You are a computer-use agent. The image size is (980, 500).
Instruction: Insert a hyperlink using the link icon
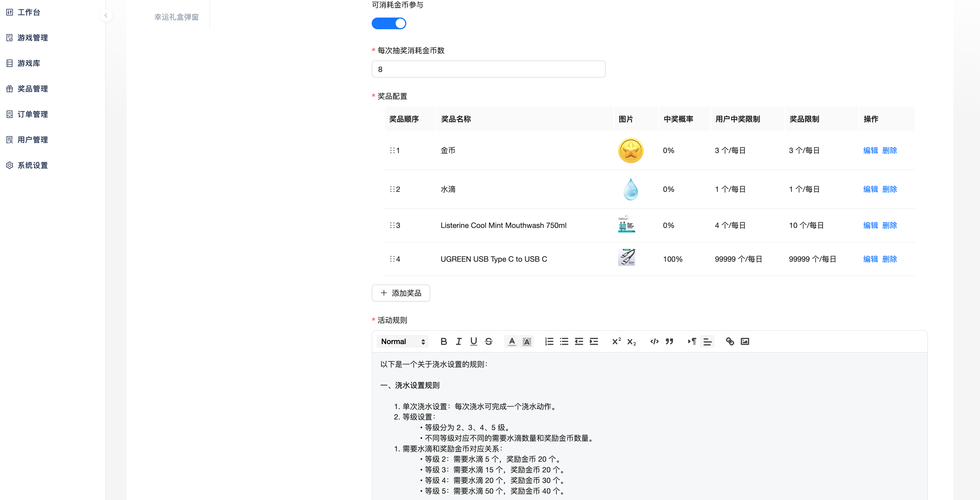pos(730,341)
